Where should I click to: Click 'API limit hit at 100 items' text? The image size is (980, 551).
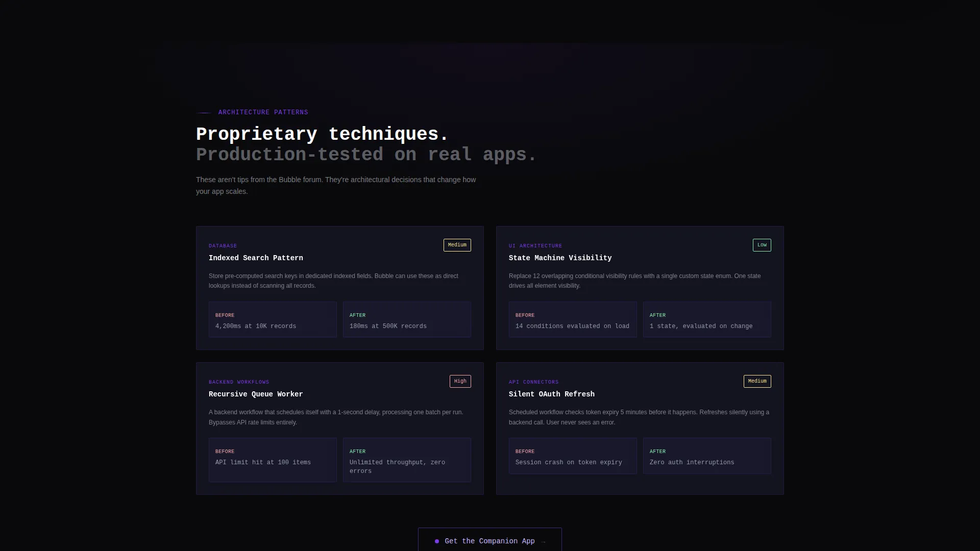(263, 463)
